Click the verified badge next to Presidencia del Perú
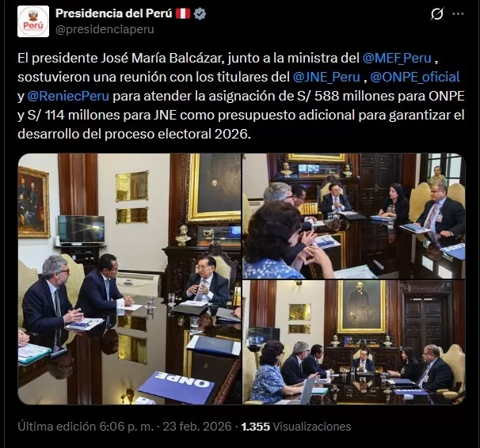 [200, 13]
